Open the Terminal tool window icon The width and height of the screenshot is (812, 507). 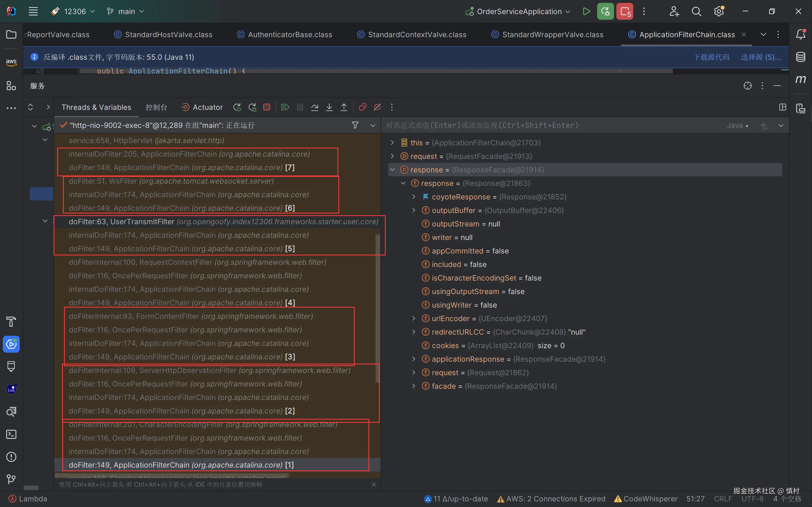click(11, 434)
